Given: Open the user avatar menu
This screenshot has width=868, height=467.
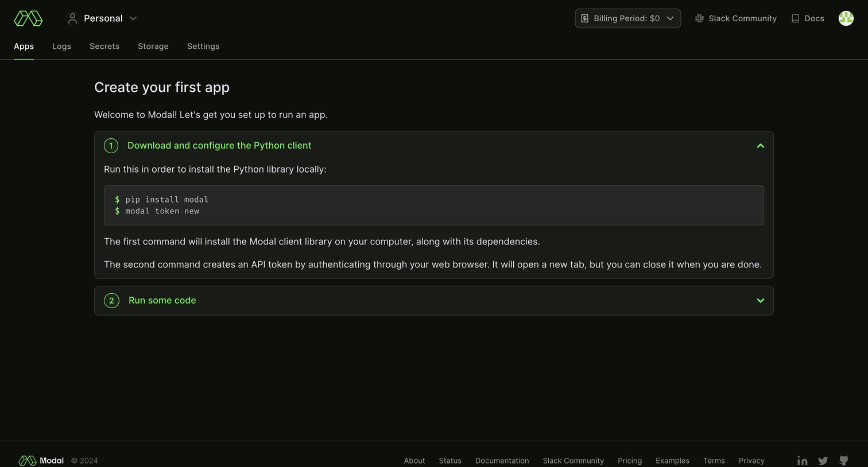Looking at the screenshot, I should [846, 18].
